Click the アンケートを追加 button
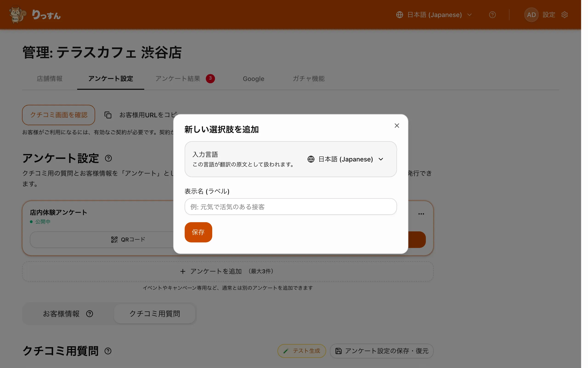This screenshot has height=368, width=588. tap(228, 271)
